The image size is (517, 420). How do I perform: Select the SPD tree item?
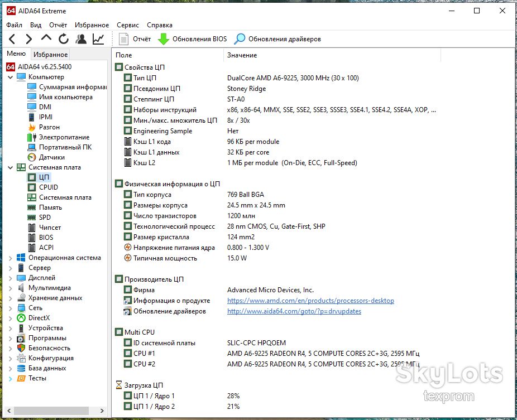39,218
